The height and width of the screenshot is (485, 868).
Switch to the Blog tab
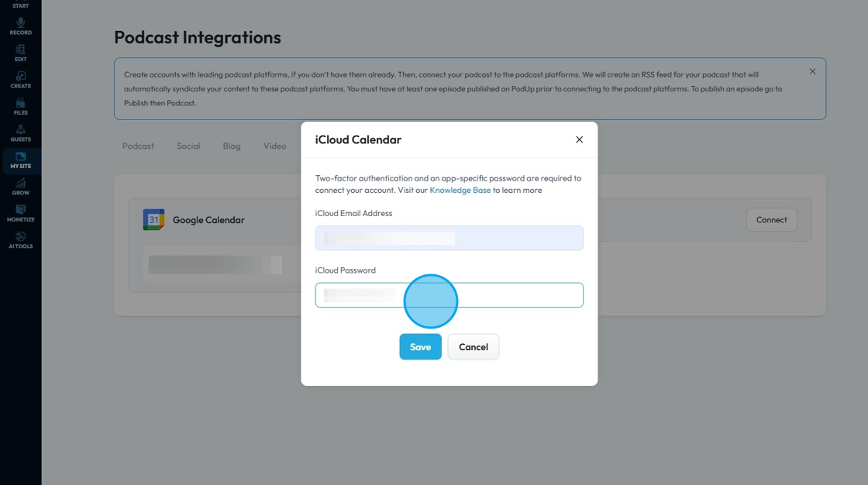232,146
